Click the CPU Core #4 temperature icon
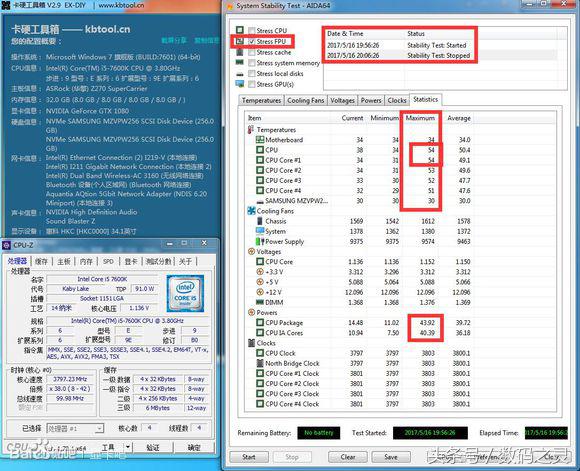580x471 pixels. pyautogui.click(x=260, y=191)
